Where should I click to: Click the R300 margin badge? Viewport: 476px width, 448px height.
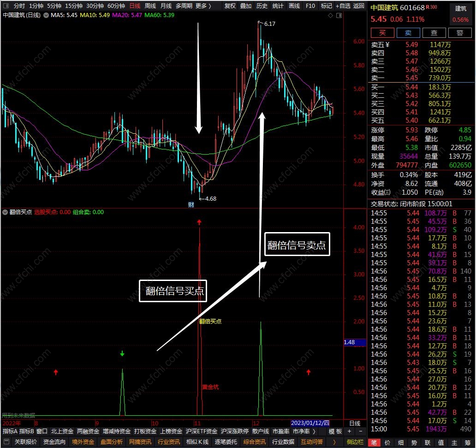pos(431,7)
